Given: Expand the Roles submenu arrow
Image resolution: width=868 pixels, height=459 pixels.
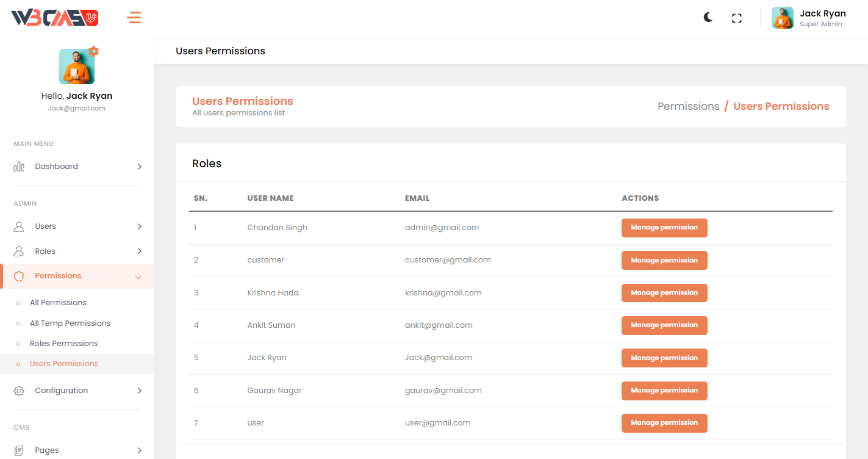Looking at the screenshot, I should (x=139, y=251).
